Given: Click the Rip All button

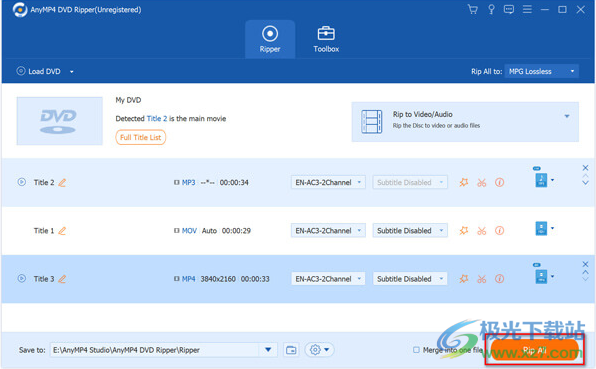Looking at the screenshot, I should click(534, 350).
